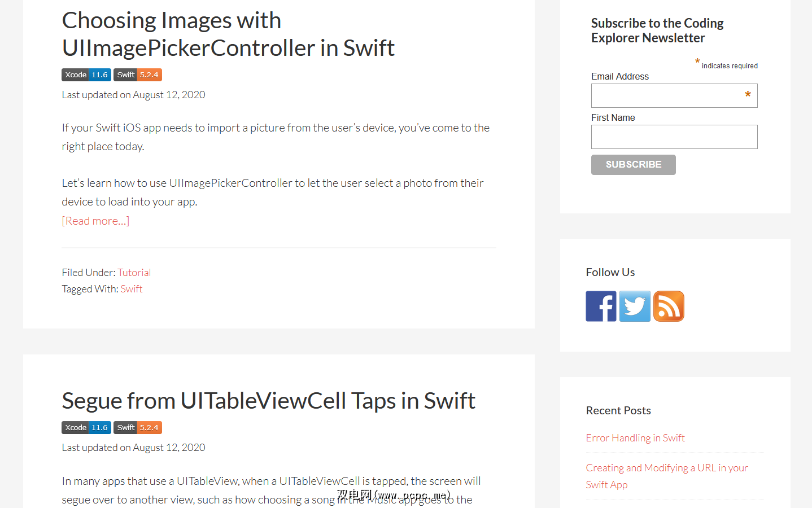This screenshot has height=508, width=812.
Task: Click the Subscribe to Coding Explorer Newsletter heading
Action: pyautogui.click(x=657, y=30)
